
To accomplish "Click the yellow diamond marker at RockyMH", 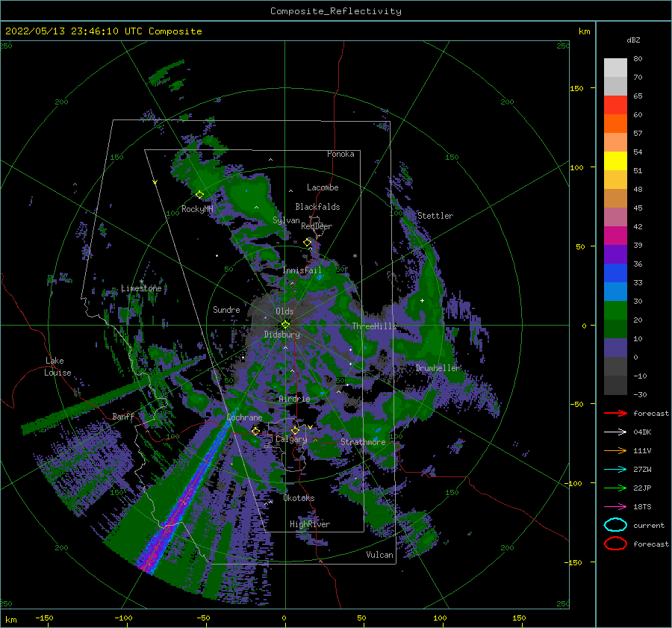I will (199, 195).
